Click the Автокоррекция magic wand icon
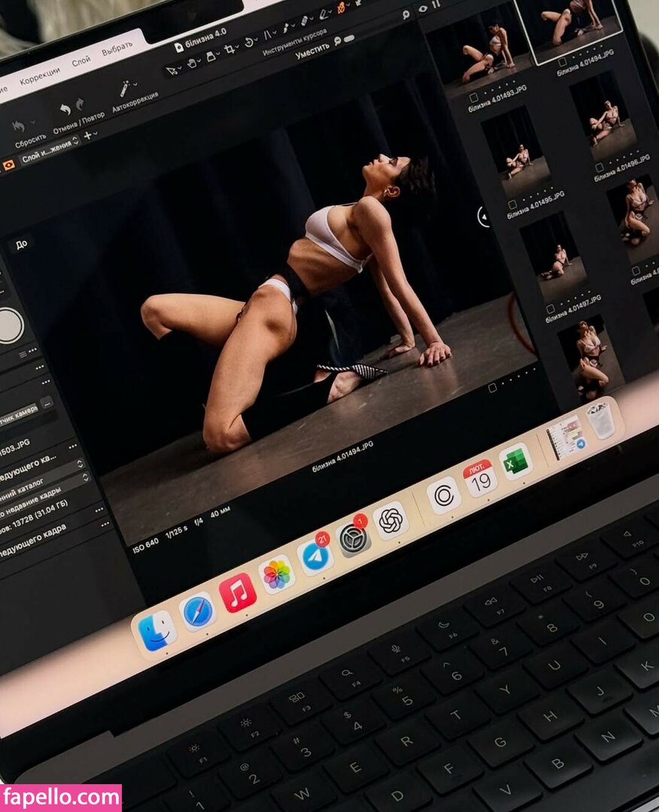Screen dimensions: 659x812 123,89
